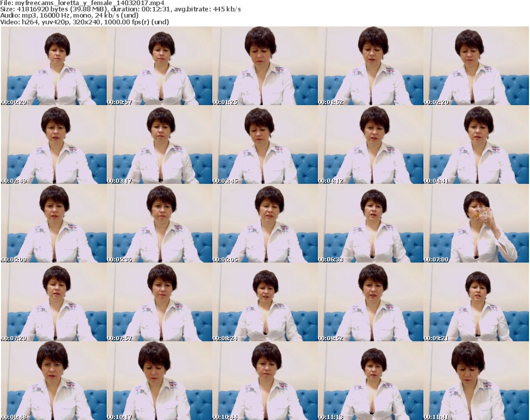
Task: Select the thumbnail timestamped 00:00:57
Action: [159, 66]
